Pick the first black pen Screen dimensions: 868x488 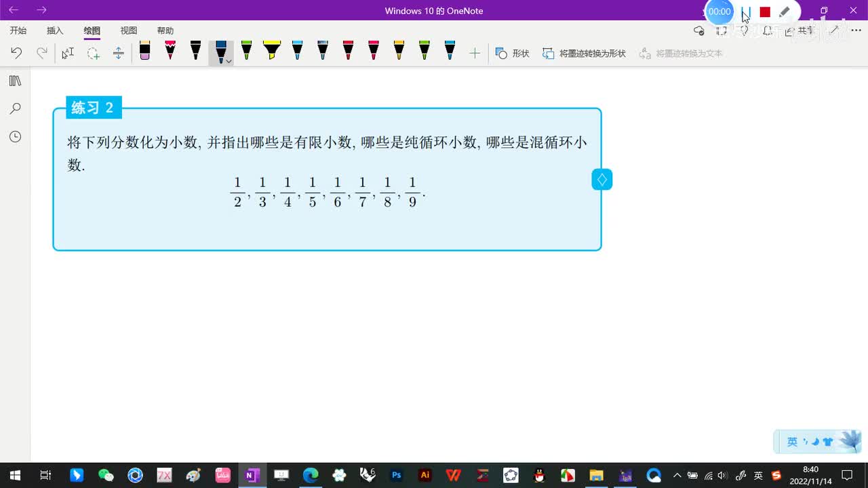195,51
